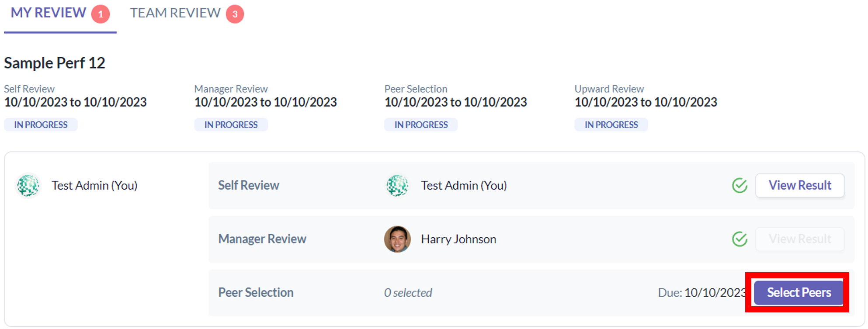Click View Result for Manager Review

[799, 239]
